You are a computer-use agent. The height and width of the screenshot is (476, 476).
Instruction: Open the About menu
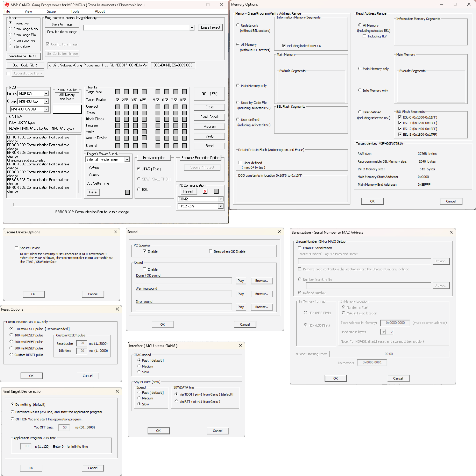[100, 11]
